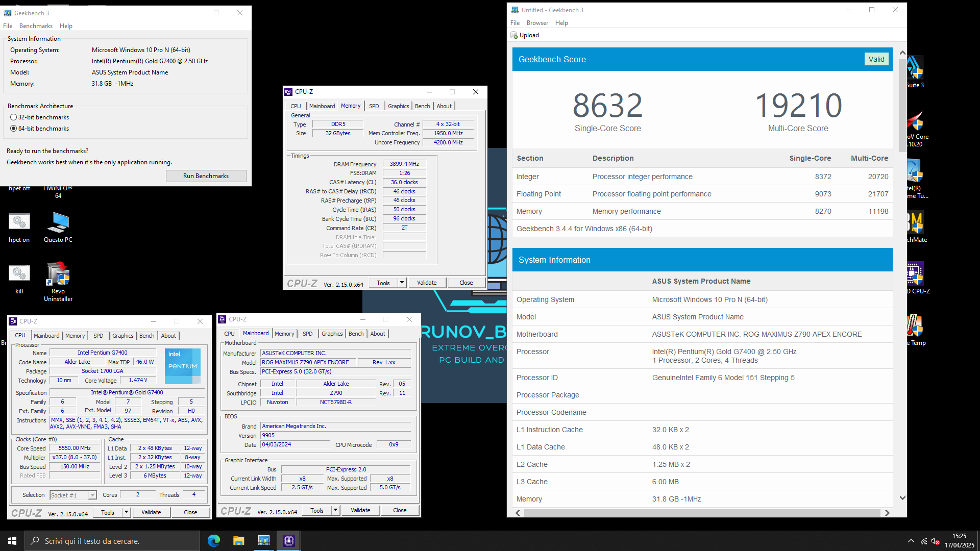Image resolution: width=980 pixels, height=551 pixels.
Task: Switch to Geekbench via taskbar icon
Action: click(264, 541)
